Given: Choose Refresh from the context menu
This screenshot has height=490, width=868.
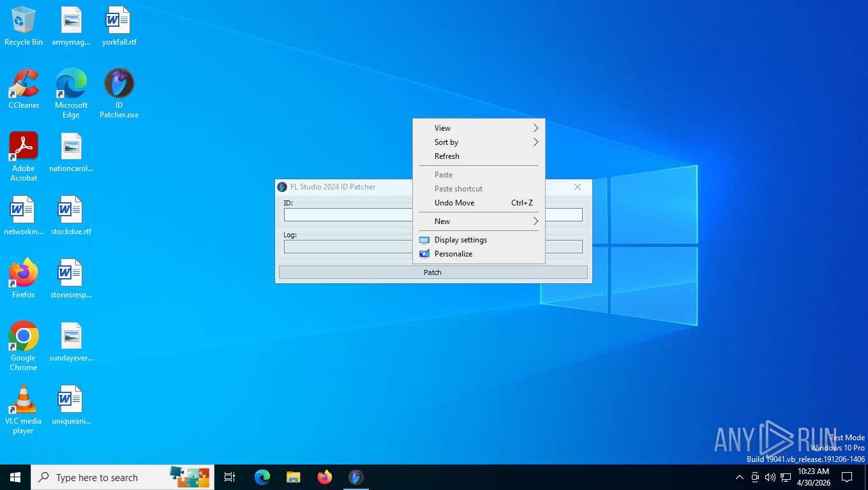Looking at the screenshot, I should 479,156.
